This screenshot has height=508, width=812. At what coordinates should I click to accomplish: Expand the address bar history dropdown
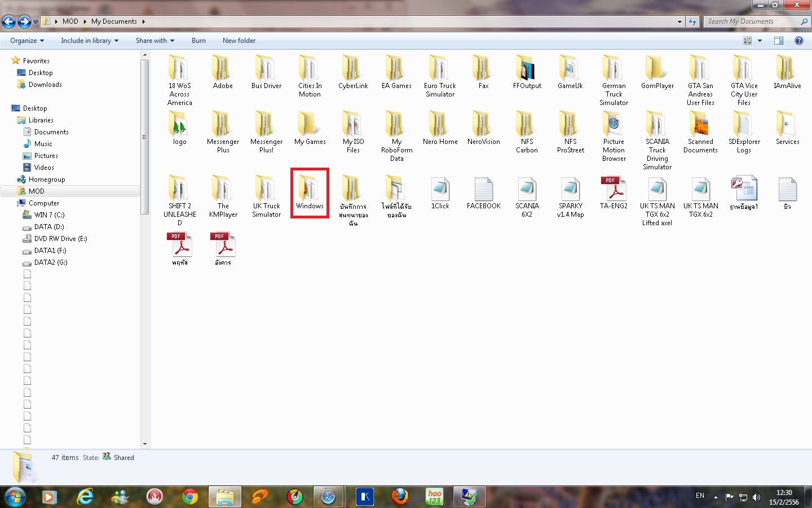click(679, 21)
